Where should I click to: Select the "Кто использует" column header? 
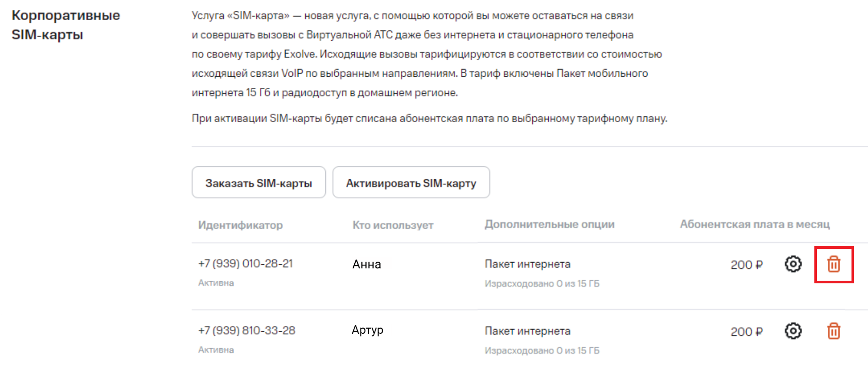point(393,225)
